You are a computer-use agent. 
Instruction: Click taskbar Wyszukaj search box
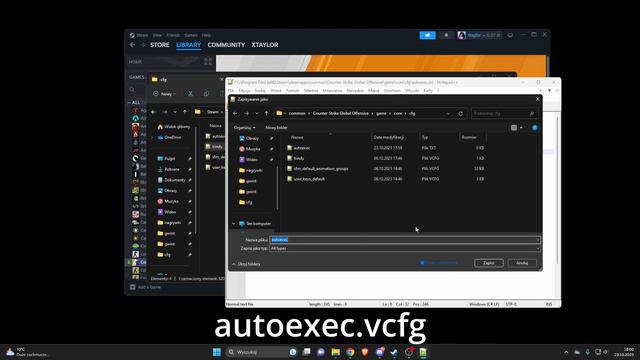coord(261,352)
